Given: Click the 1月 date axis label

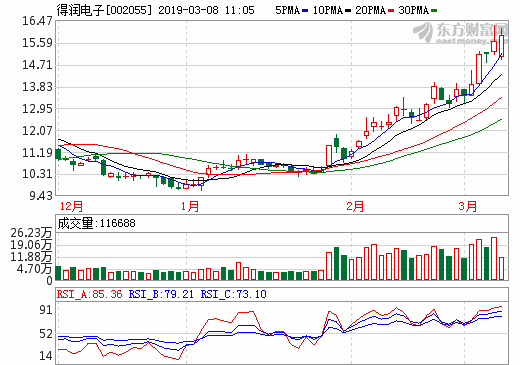Looking at the screenshot, I should [x=190, y=206].
